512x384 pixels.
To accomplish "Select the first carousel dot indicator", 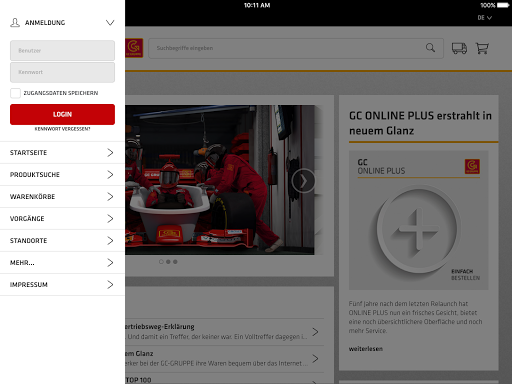I will (161, 262).
